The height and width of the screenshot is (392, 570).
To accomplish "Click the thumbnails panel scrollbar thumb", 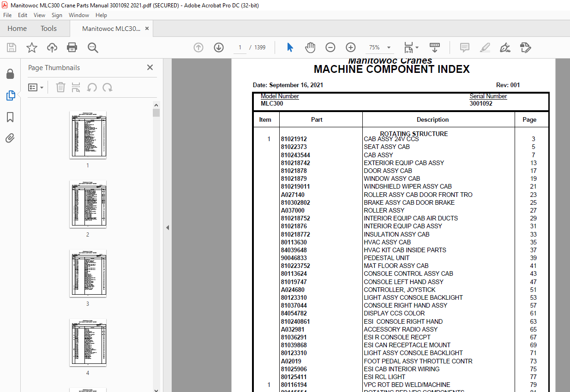I will pyautogui.click(x=156, y=113).
